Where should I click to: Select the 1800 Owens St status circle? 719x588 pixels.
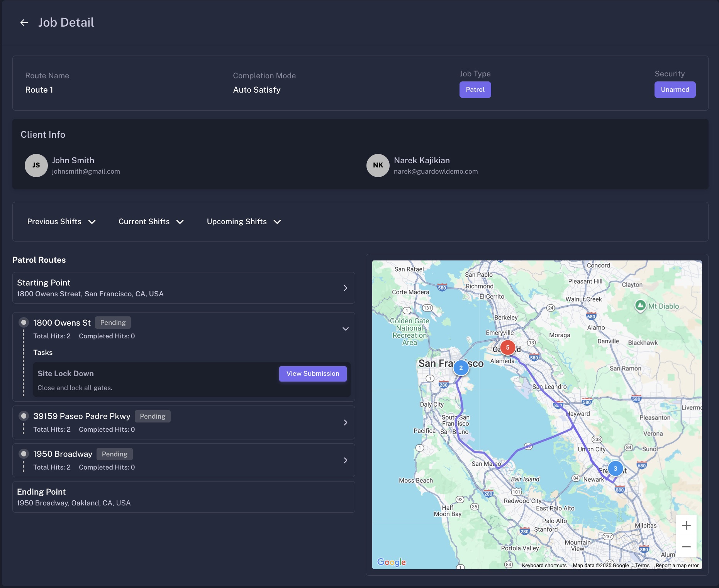click(x=24, y=323)
